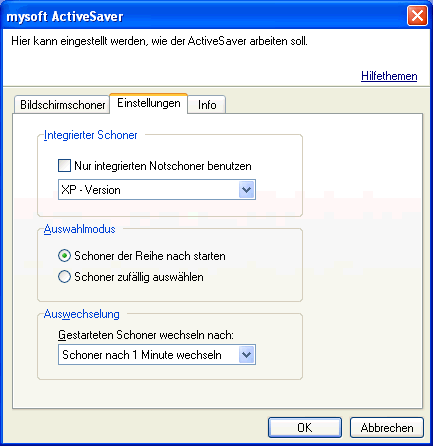Screen dimensions: 433x446
Task: Click the Auswahlmodus group heading
Action: (x=80, y=229)
